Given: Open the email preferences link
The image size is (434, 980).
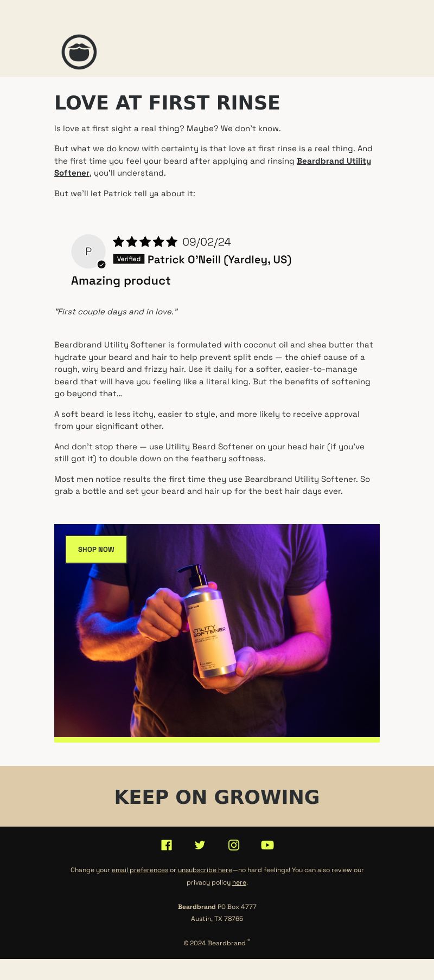Looking at the screenshot, I should point(140,870).
